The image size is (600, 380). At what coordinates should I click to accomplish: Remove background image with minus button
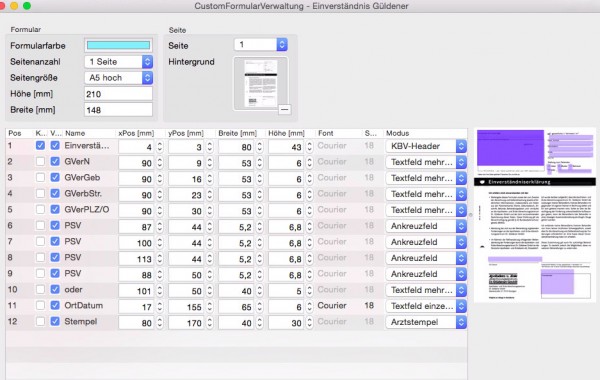coord(284,109)
